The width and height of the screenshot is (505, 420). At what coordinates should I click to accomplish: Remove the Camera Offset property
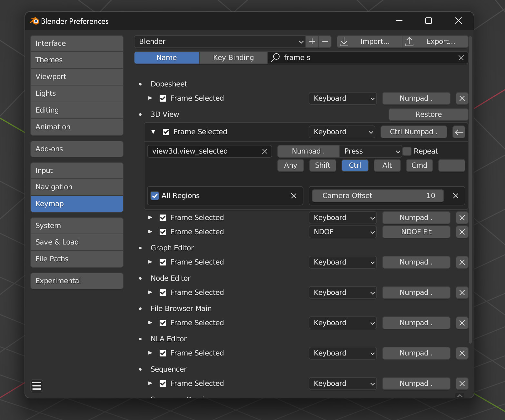[455, 196]
